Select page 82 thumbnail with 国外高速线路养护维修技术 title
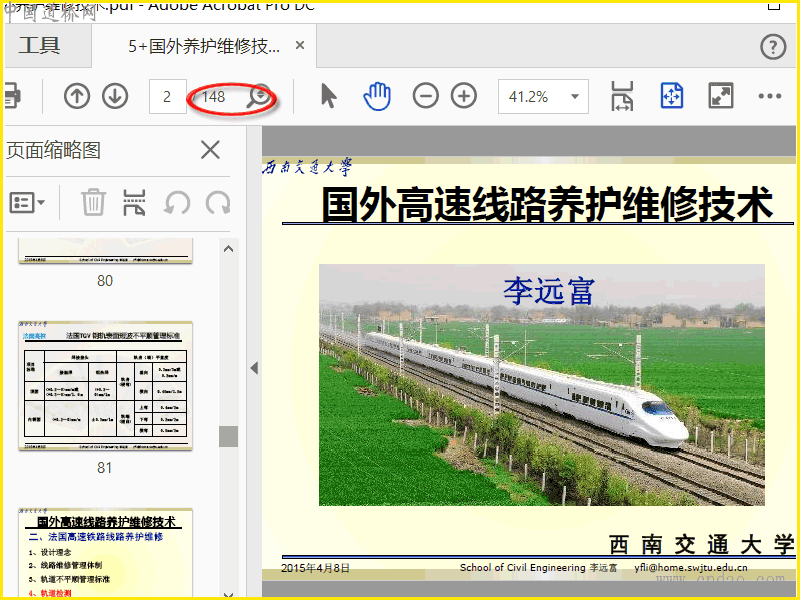The image size is (800, 600). coord(106,553)
